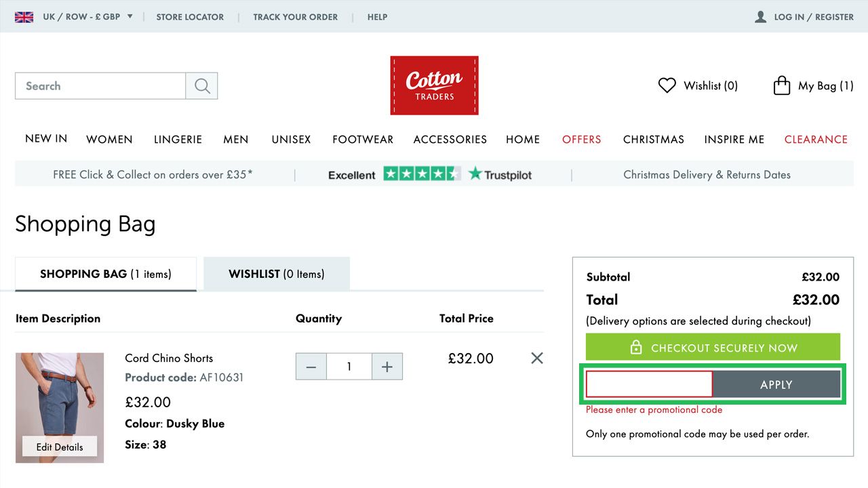
Task: Click the Log In / Register user icon
Action: coord(761,17)
